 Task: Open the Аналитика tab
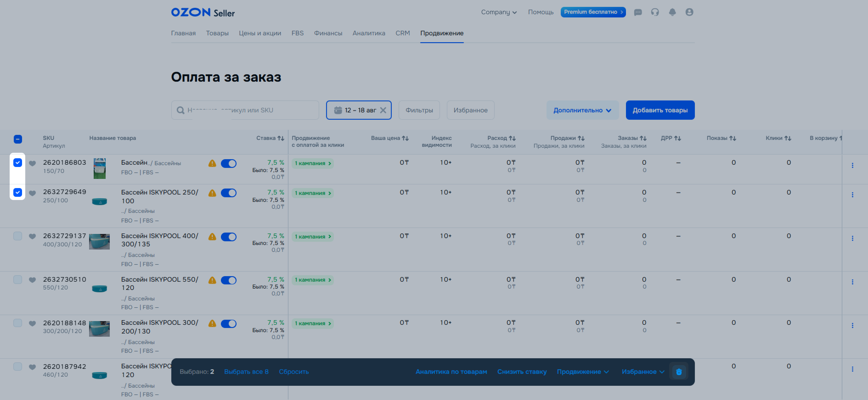[x=369, y=33]
